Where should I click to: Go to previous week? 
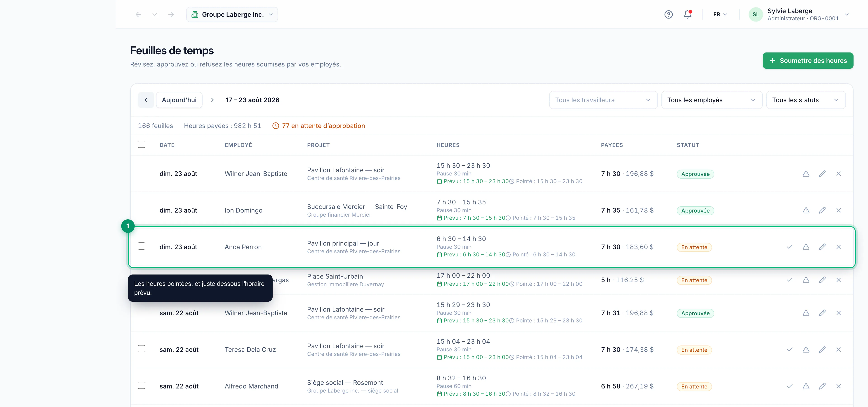(x=146, y=100)
